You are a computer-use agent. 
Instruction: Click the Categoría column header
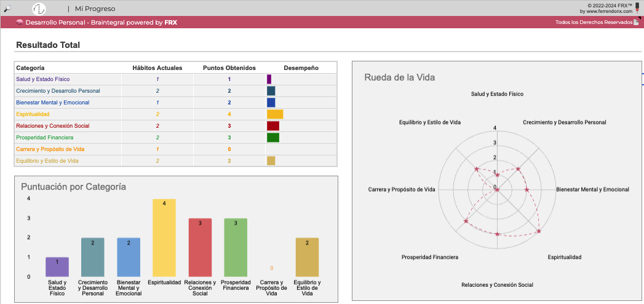30,68
